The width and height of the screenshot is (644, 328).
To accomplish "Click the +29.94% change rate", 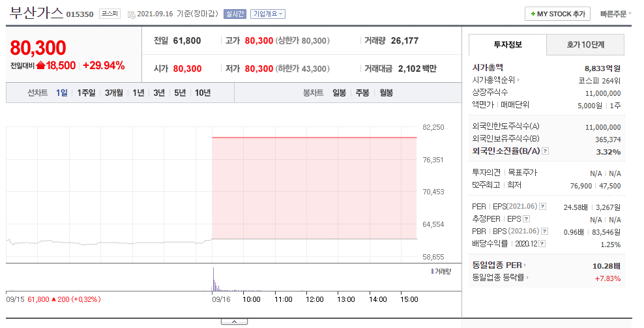I will click(x=104, y=65).
